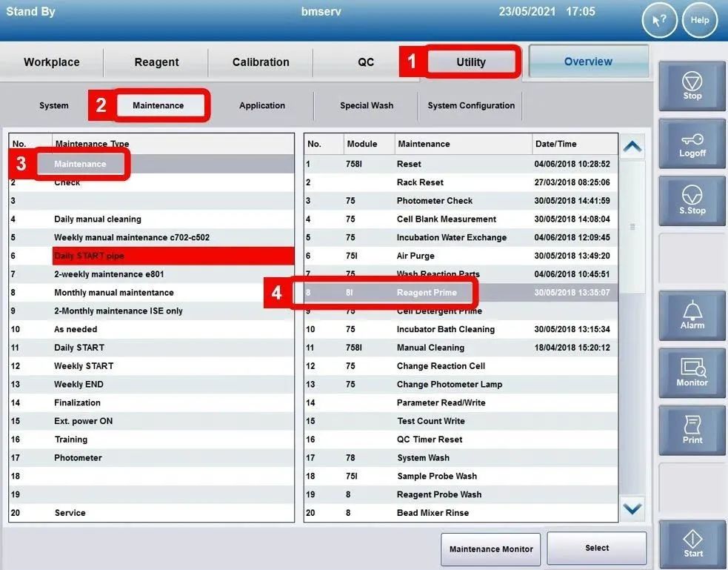The image size is (728, 570).
Task: Select the Photometer Check item
Action: pos(461,201)
